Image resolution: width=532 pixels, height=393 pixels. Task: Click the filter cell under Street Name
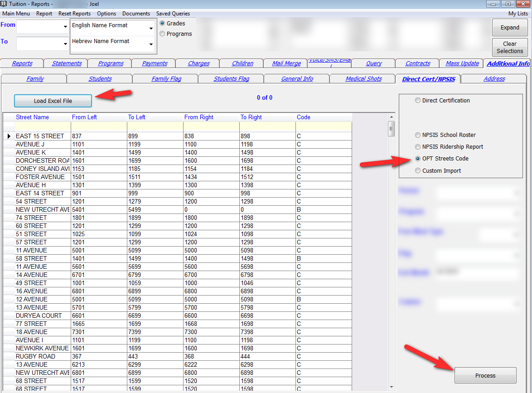click(x=43, y=126)
